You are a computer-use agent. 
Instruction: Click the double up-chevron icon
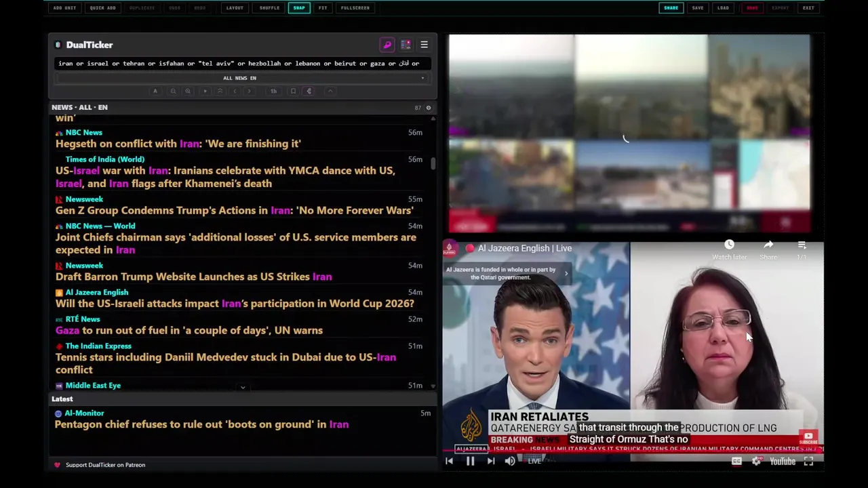[x=220, y=91]
